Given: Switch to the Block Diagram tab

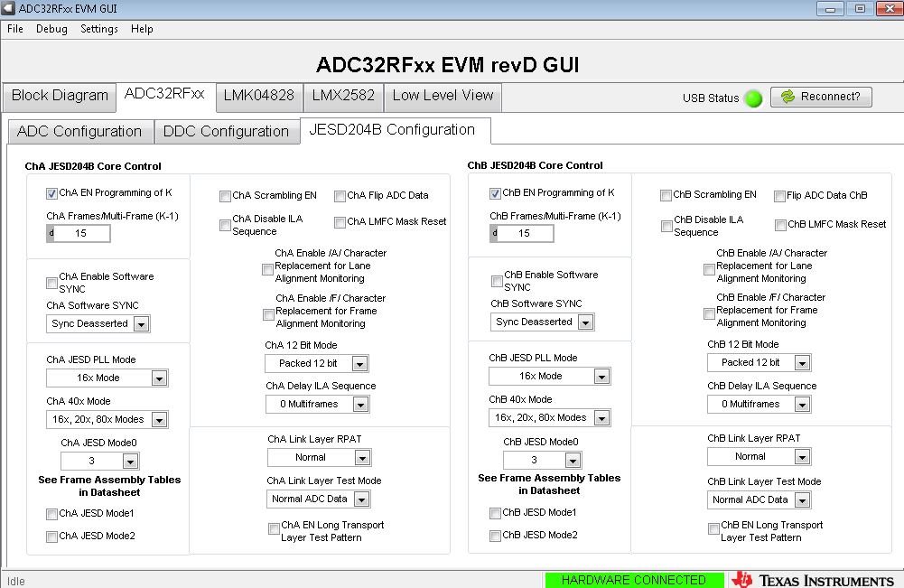Looking at the screenshot, I should pos(60,96).
